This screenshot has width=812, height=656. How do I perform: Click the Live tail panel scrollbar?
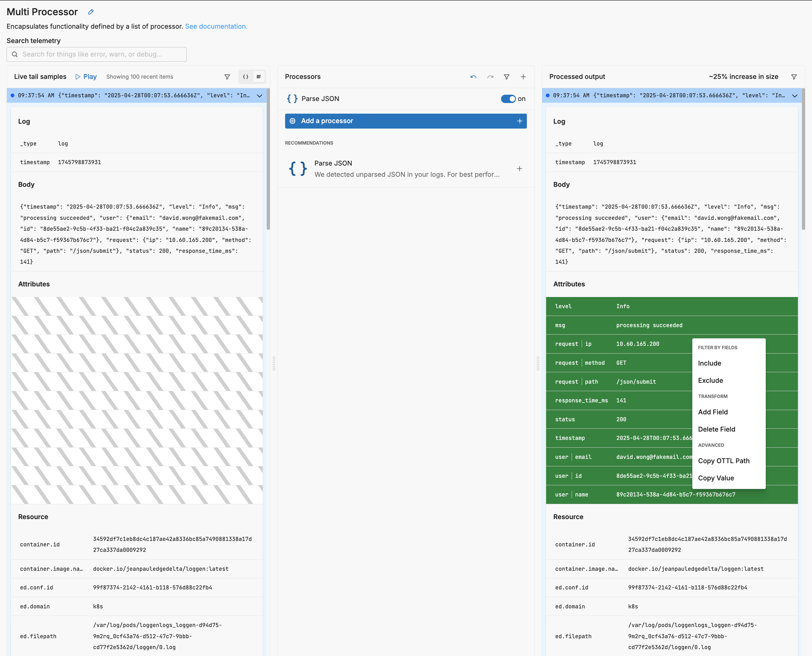tap(268, 159)
